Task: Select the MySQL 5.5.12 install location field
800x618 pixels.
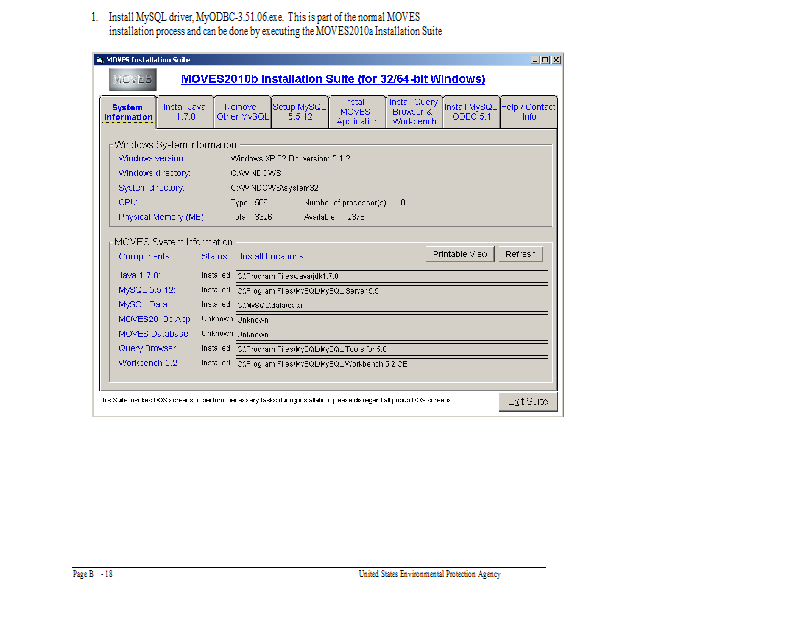Action: 390,290
